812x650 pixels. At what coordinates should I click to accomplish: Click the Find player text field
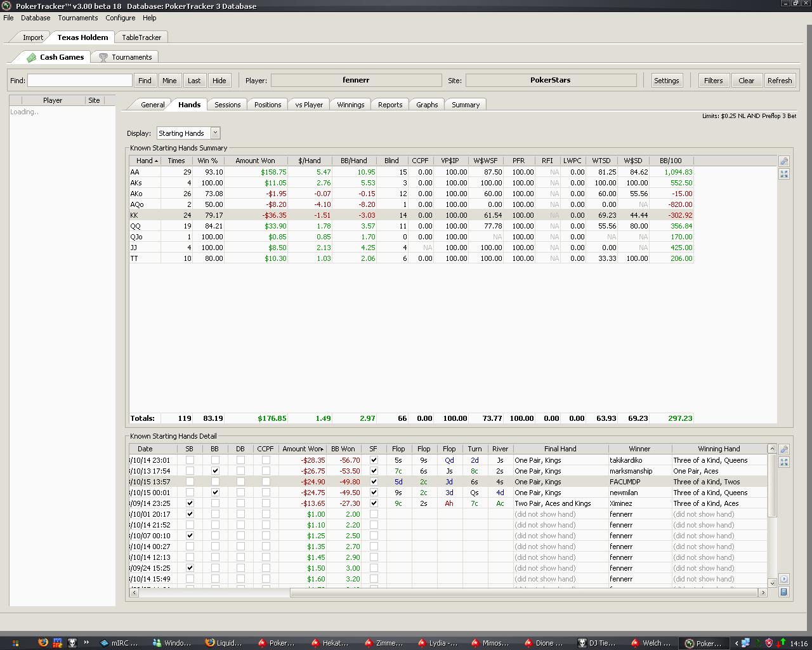point(80,81)
